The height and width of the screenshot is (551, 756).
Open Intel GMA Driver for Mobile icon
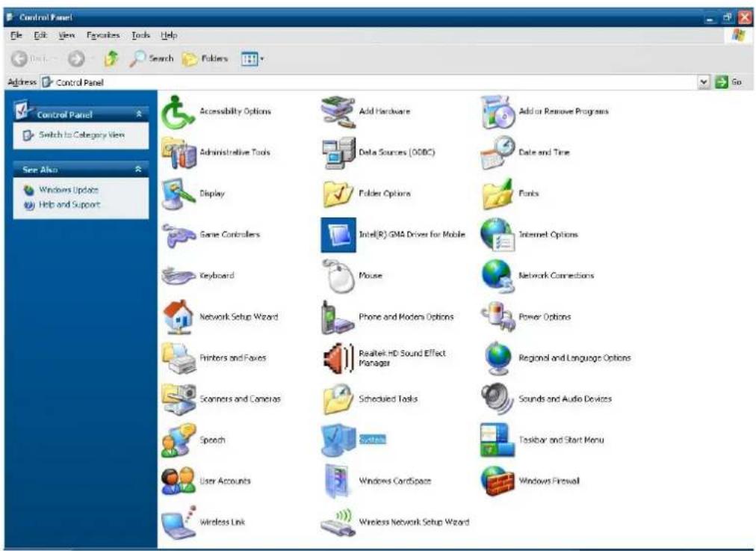click(338, 235)
